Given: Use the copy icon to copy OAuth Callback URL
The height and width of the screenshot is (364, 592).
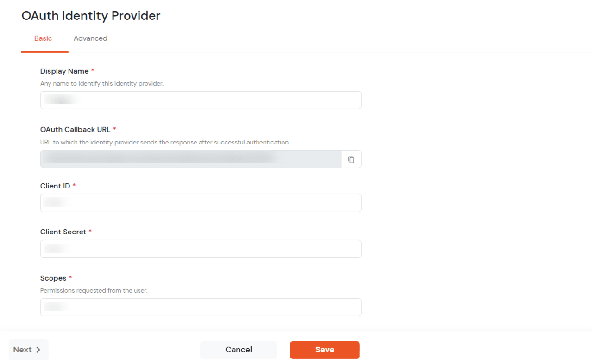Looking at the screenshot, I should click(351, 159).
